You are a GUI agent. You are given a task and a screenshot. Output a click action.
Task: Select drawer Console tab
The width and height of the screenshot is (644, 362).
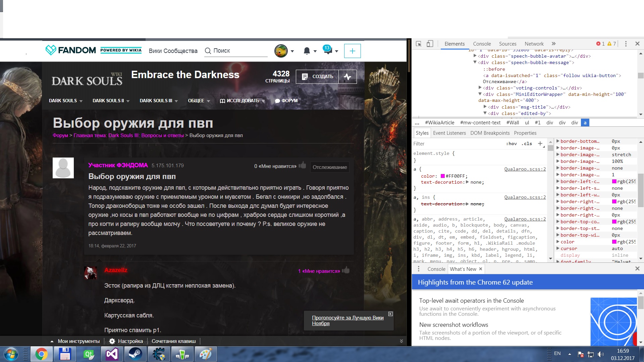(x=436, y=269)
